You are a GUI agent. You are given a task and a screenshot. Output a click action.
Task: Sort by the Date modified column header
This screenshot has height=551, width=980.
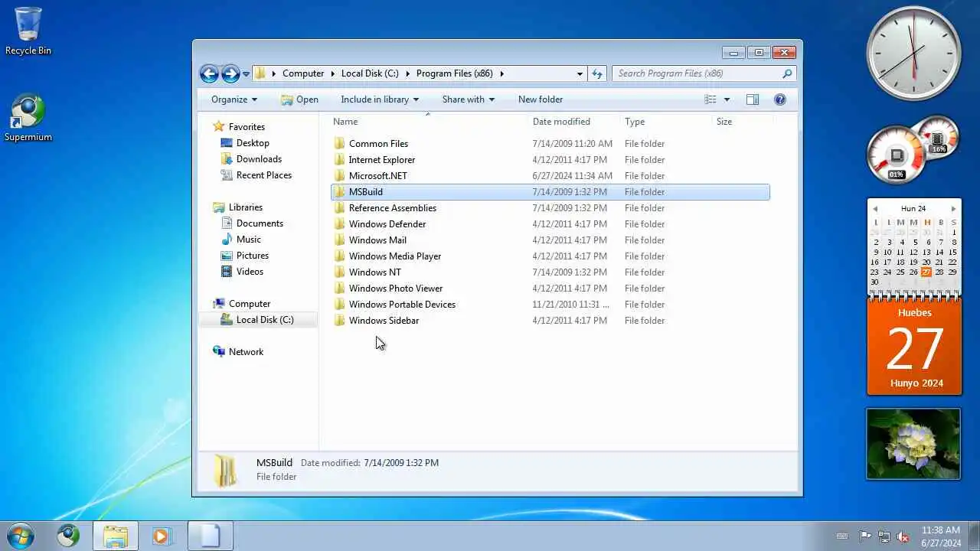point(561,122)
